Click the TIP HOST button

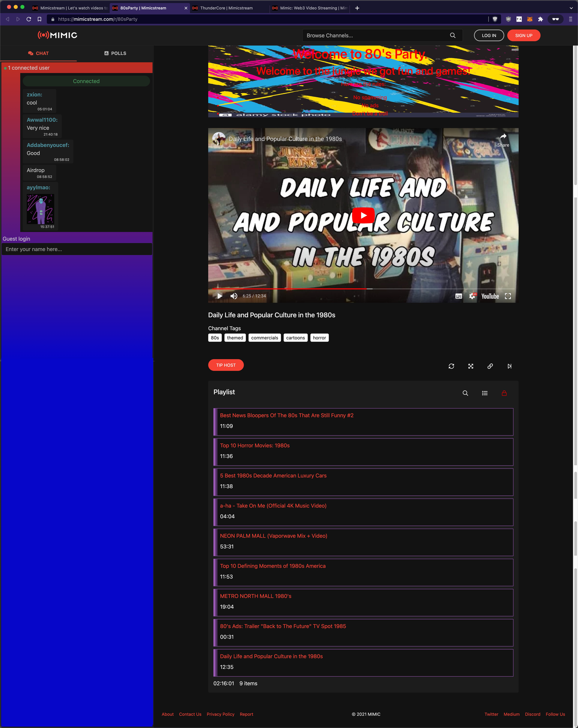[x=226, y=365]
